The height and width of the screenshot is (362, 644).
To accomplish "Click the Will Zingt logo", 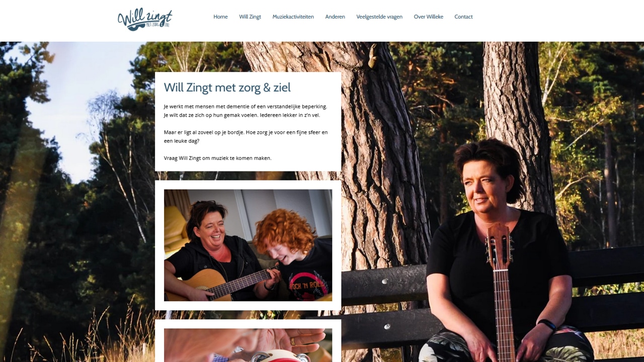I will click(x=145, y=19).
